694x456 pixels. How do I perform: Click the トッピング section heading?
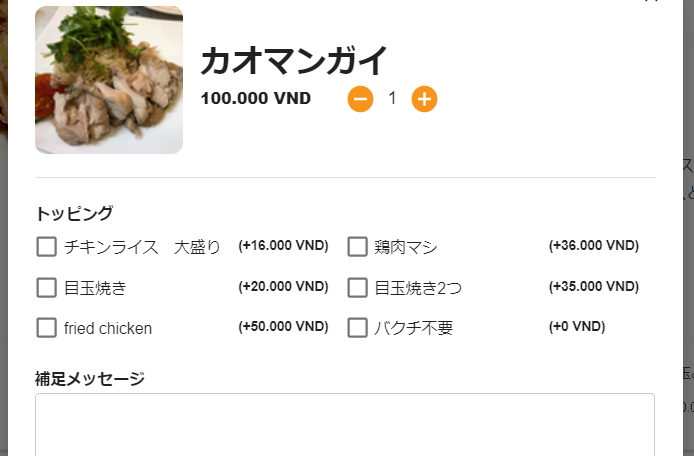coord(75,213)
